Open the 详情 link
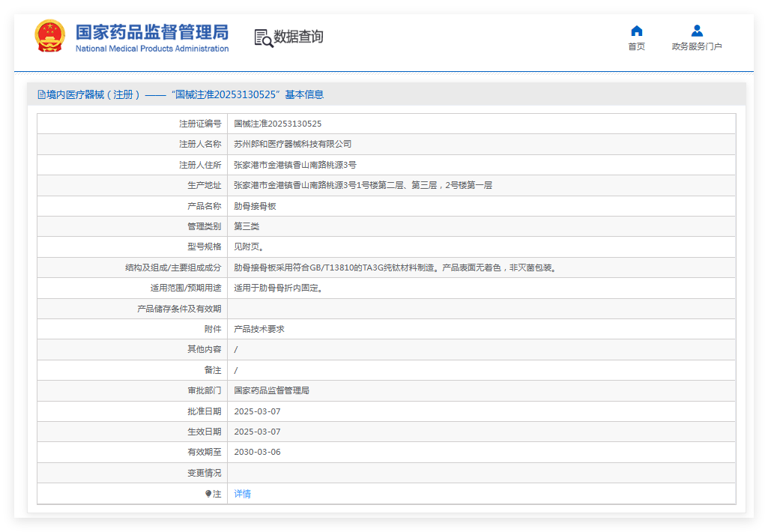768x532 pixels. click(243, 494)
